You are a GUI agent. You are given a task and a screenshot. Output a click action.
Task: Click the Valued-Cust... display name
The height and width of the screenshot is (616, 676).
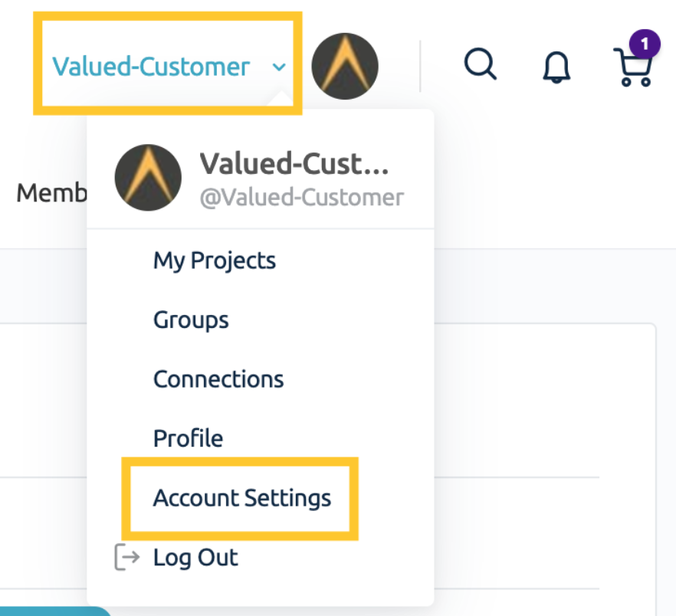click(x=294, y=164)
